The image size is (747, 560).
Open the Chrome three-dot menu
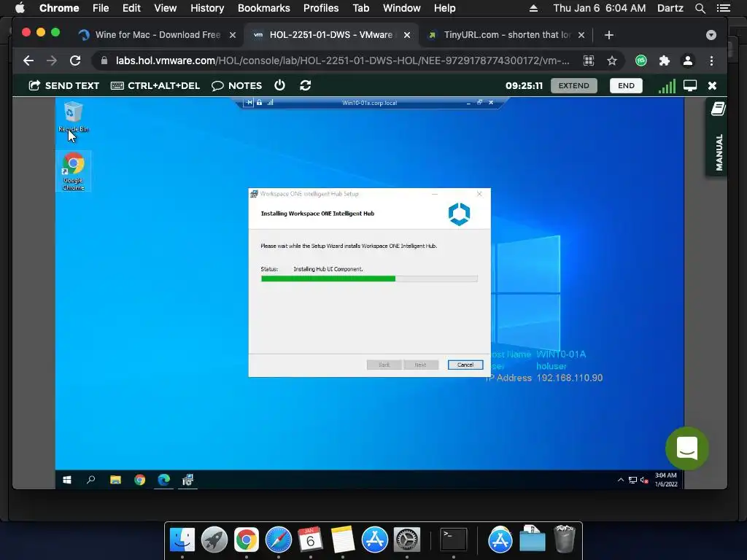[x=711, y=61]
